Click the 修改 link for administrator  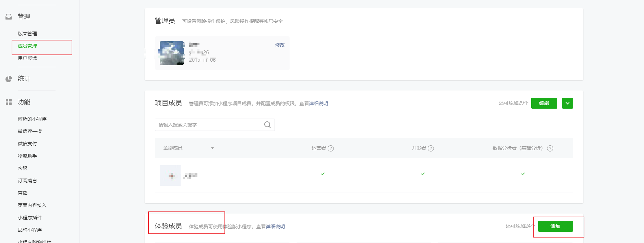[280, 45]
